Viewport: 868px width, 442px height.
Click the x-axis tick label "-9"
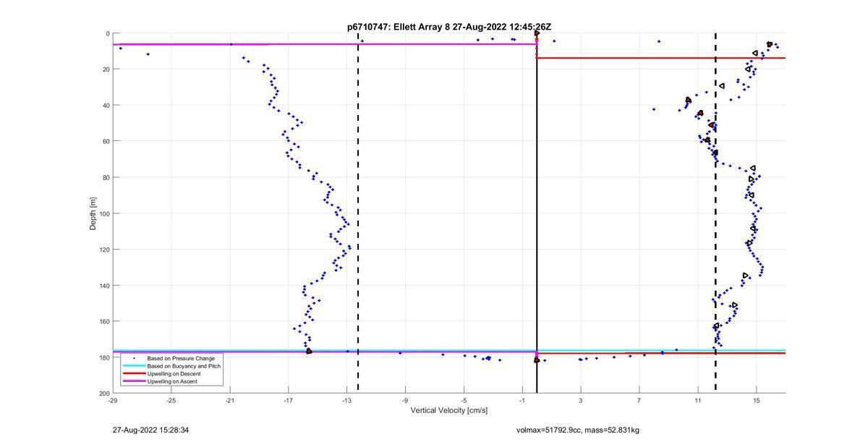405,400
